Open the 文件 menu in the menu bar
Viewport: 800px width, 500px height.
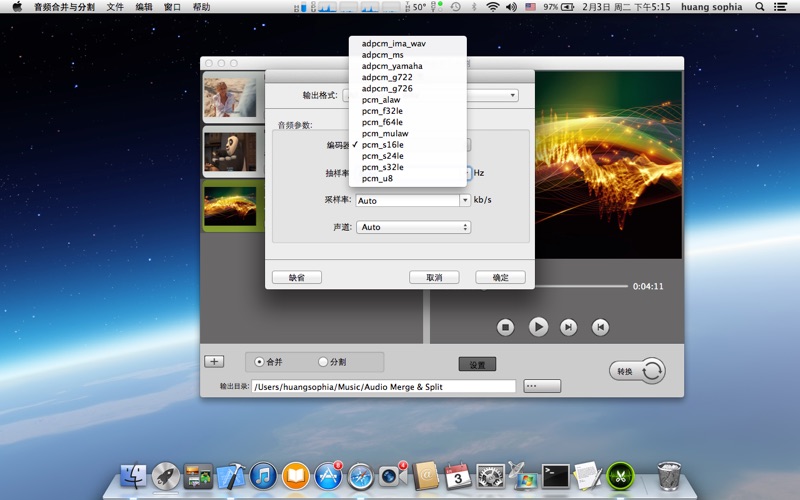[x=116, y=7]
